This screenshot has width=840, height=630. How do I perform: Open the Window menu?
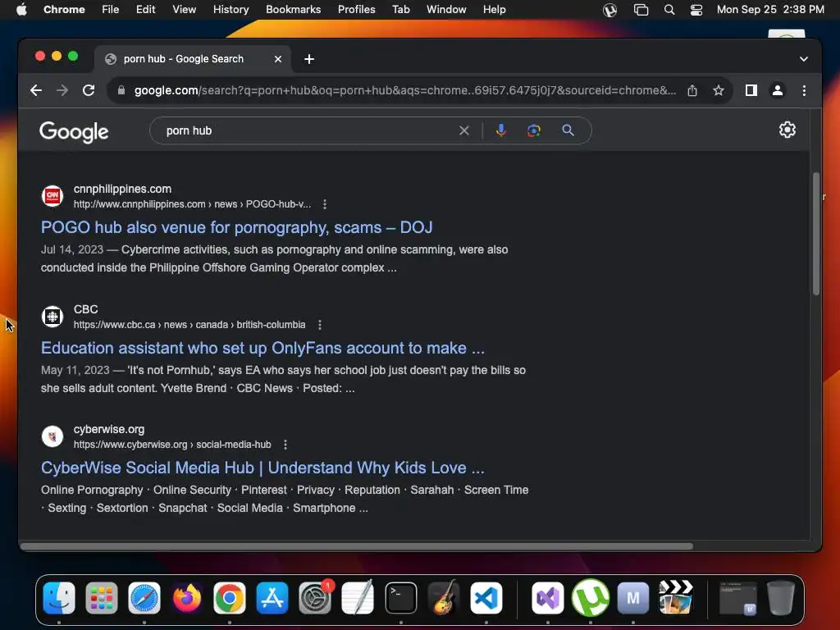click(446, 10)
